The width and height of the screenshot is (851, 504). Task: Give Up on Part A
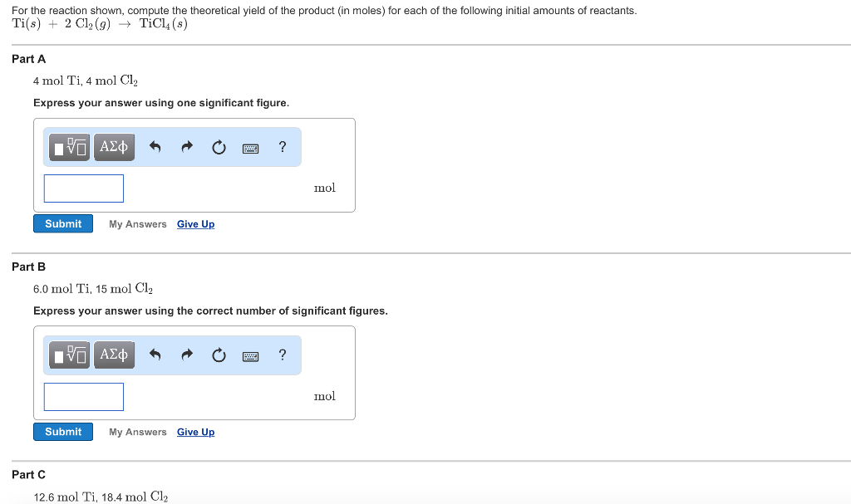point(195,224)
